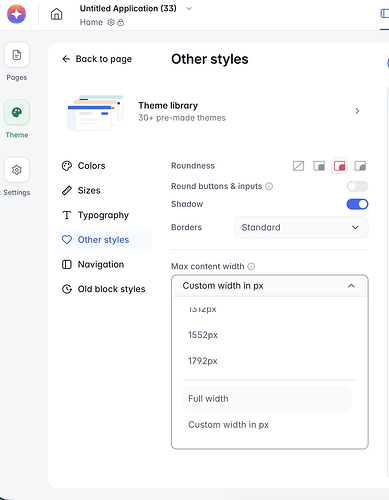Collapse the Custom width in px dropdown
This screenshot has width=389, height=500.
(270, 286)
